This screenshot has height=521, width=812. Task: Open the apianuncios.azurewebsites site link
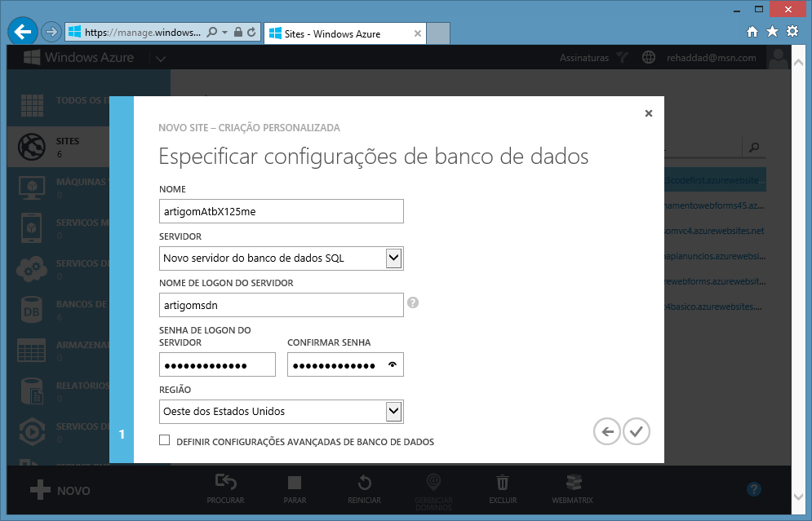point(715,256)
